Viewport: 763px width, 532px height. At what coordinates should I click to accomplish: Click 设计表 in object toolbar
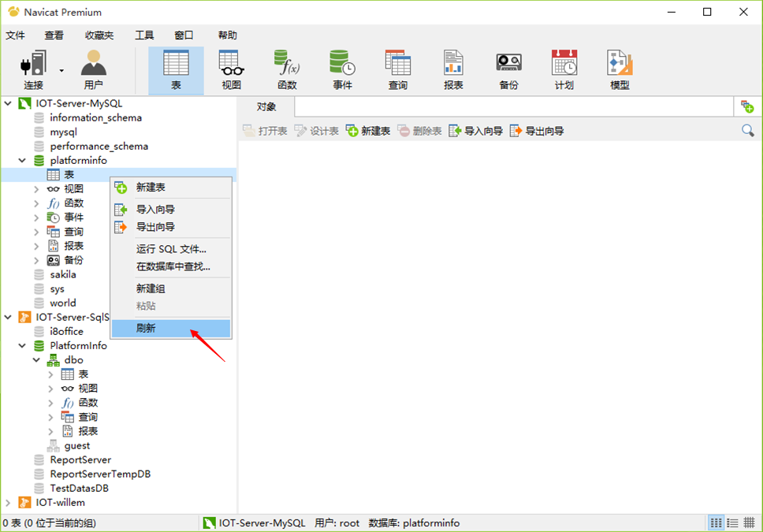pos(316,131)
